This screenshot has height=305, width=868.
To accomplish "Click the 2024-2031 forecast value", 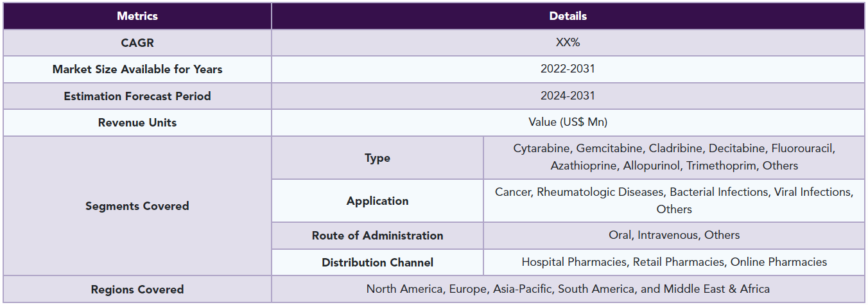I will pos(568,96).
